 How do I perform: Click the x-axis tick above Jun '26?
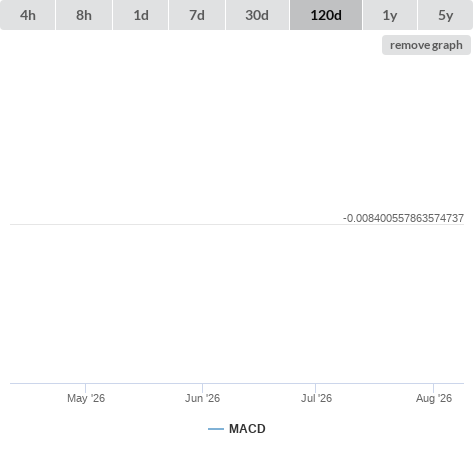point(202,388)
